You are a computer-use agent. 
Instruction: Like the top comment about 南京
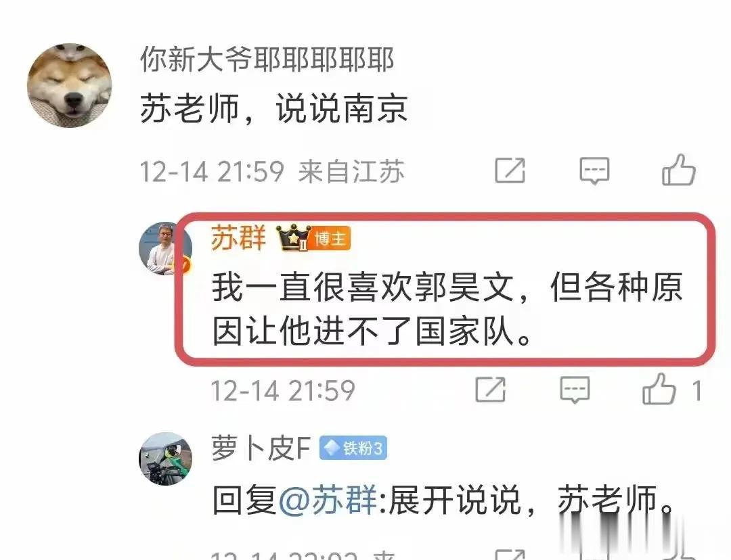(679, 170)
